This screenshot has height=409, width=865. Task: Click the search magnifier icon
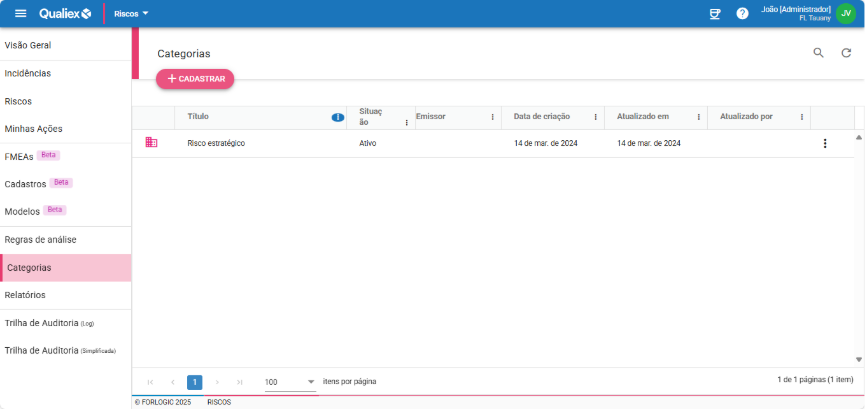[818, 53]
